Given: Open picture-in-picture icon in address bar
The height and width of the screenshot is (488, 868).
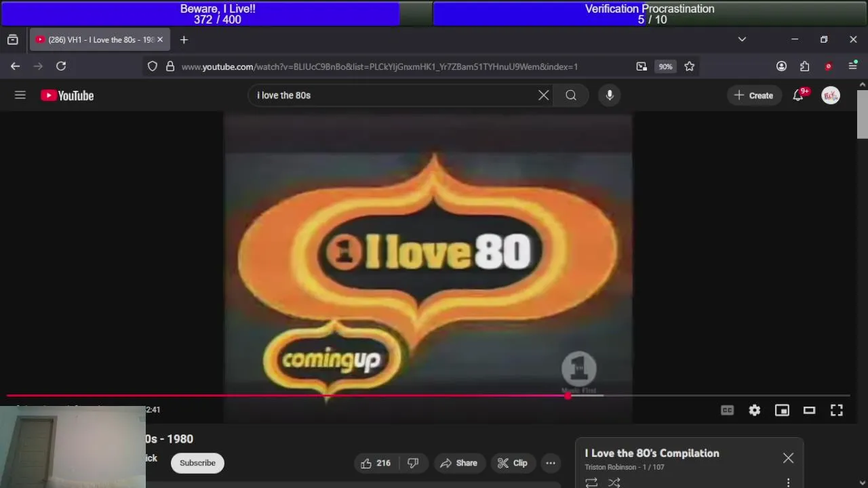Looking at the screenshot, I should 642,66.
